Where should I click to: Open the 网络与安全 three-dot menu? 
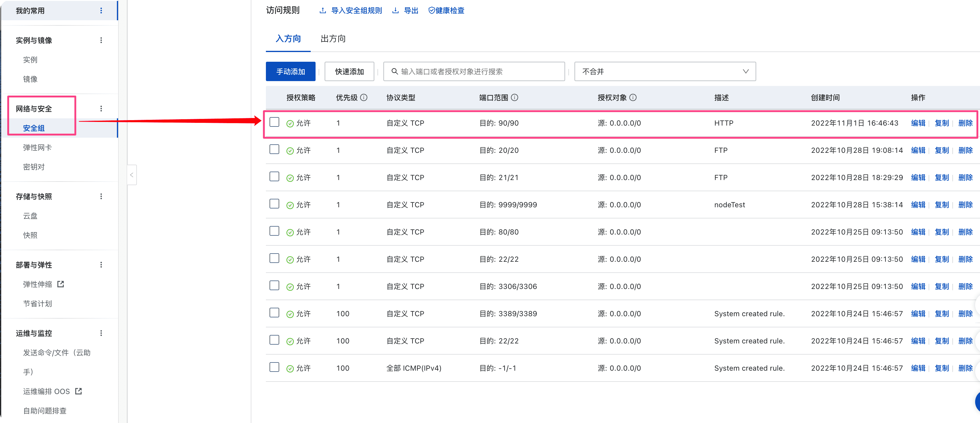(x=101, y=109)
